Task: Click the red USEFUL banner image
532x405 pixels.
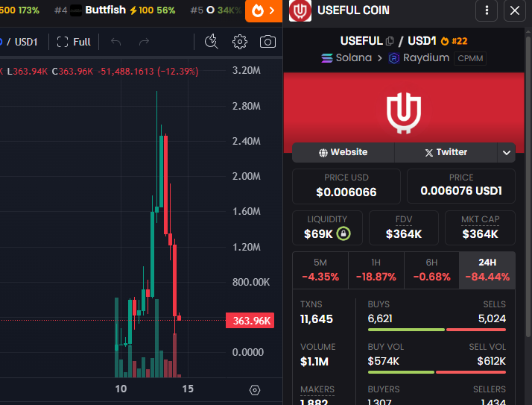Action: pyautogui.click(x=404, y=112)
